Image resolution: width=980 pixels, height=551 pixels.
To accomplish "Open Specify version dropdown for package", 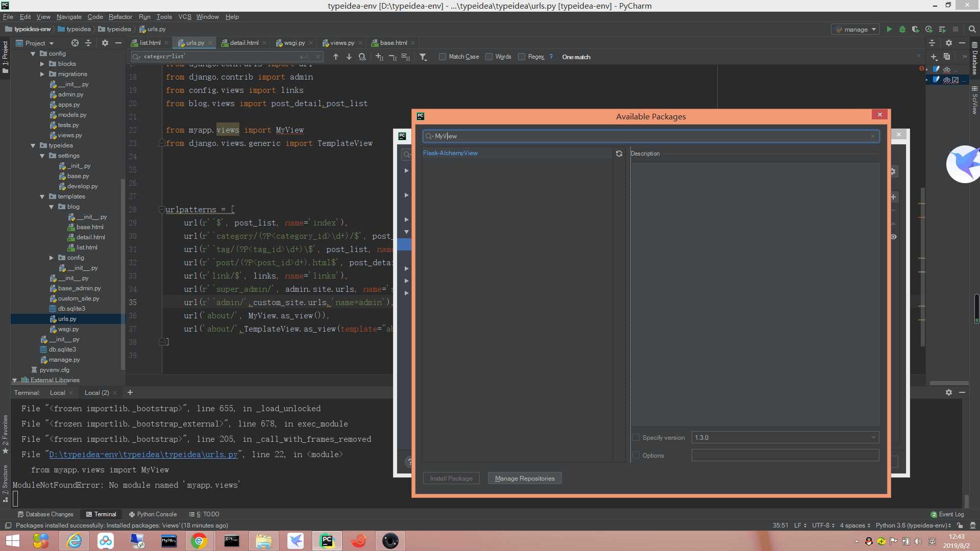I will pos(872,437).
